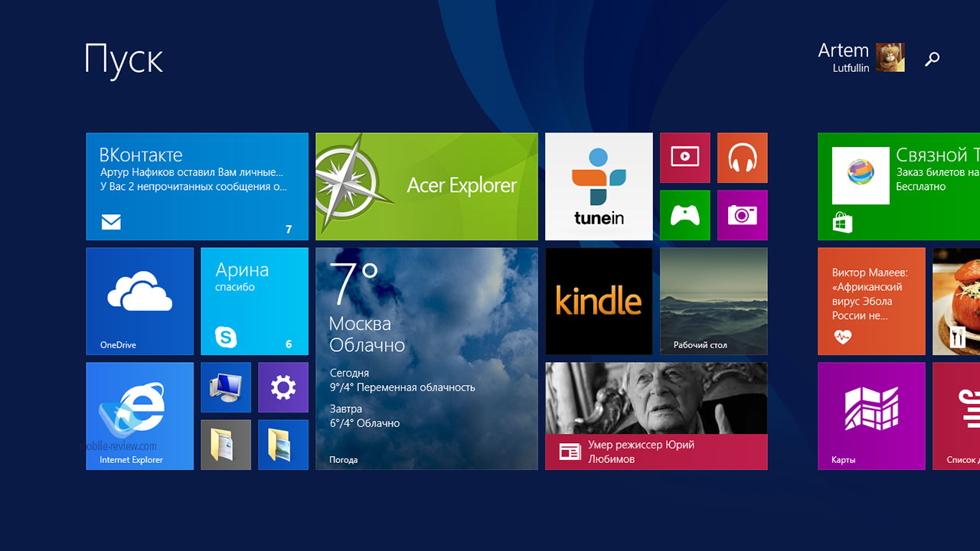Open the OneDrive tile
The width and height of the screenshot is (980, 551).
(139, 302)
